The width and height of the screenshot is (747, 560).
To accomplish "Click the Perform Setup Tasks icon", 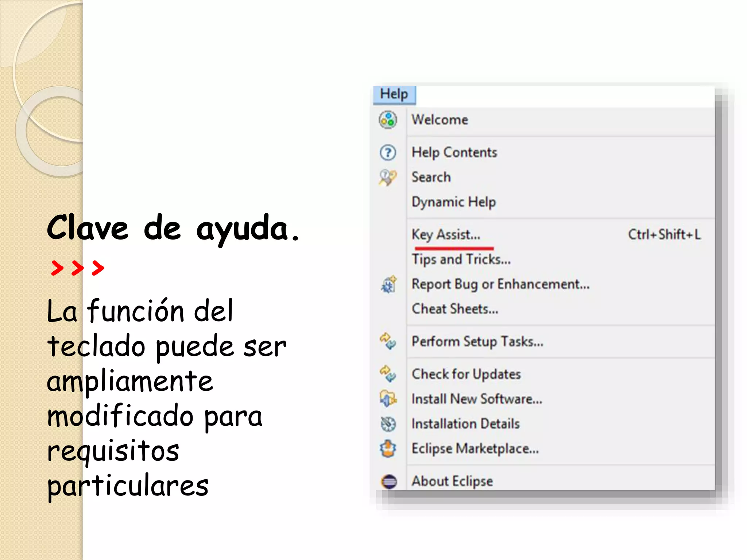I will [388, 341].
